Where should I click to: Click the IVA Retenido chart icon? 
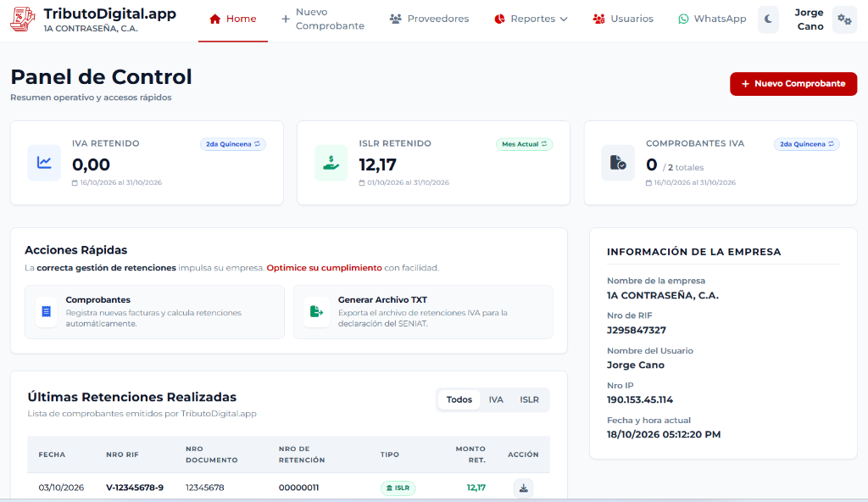click(44, 163)
